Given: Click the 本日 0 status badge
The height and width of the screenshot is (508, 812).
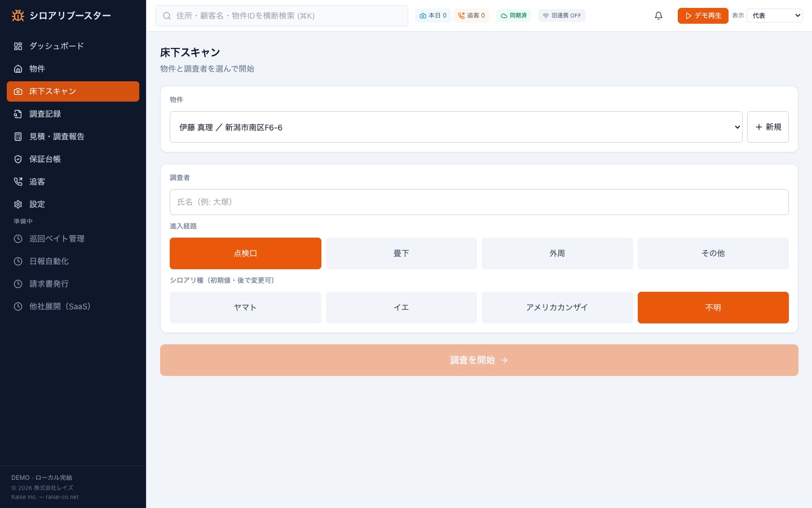Looking at the screenshot, I should coord(433,16).
